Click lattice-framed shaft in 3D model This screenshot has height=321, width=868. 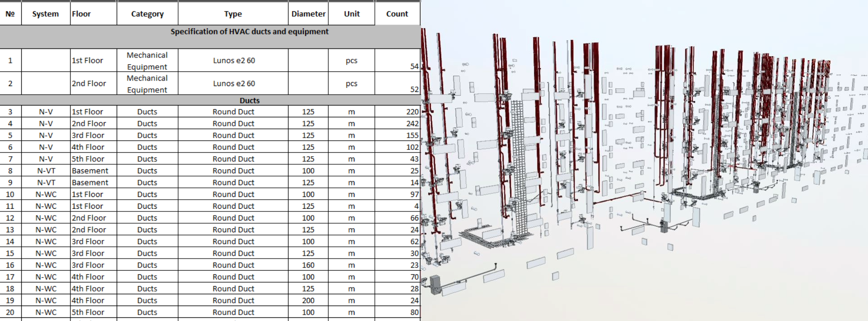click(x=519, y=168)
